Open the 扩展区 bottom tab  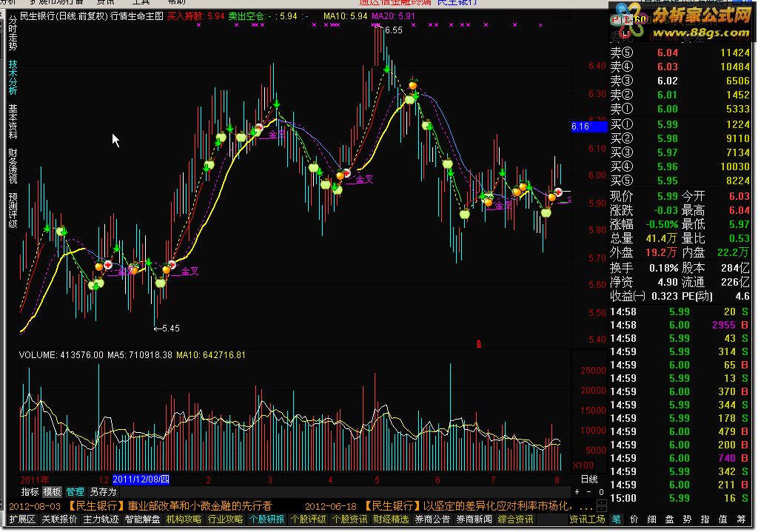click(22, 519)
